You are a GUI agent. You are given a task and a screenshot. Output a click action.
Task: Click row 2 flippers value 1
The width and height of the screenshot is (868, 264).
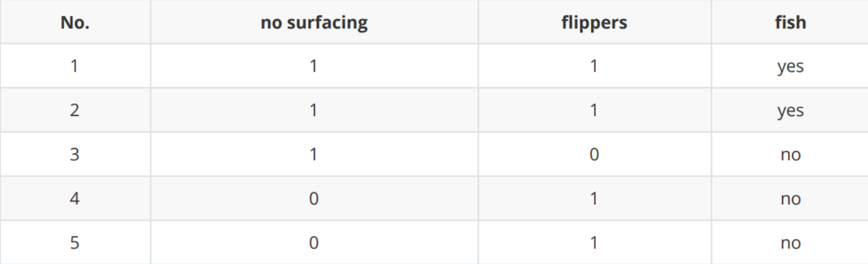[594, 110]
